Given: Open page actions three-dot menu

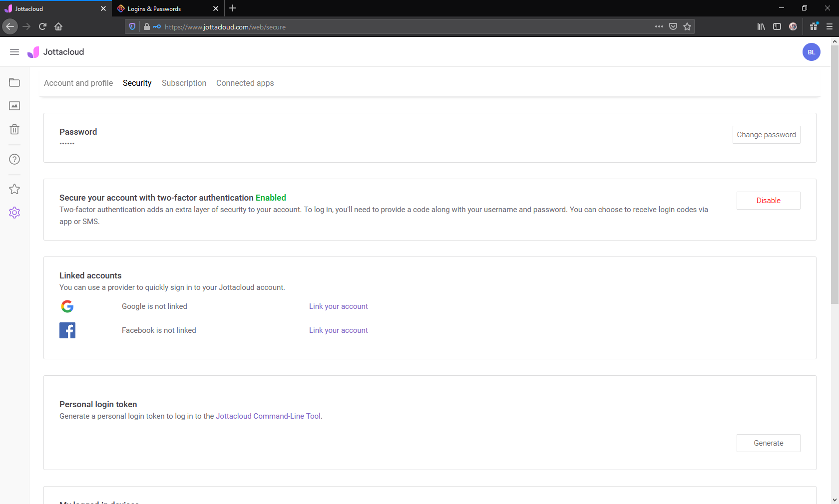Looking at the screenshot, I should tap(659, 26).
